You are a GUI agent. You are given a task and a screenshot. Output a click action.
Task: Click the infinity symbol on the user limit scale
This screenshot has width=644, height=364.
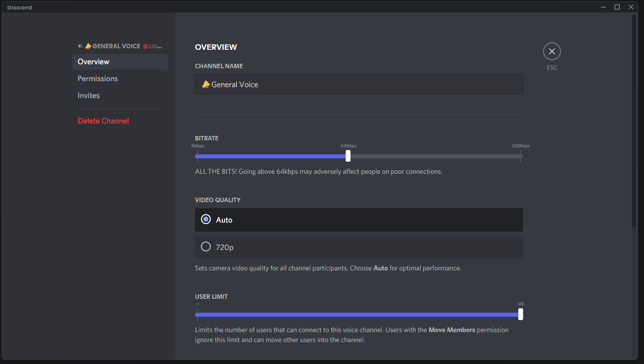(x=196, y=304)
